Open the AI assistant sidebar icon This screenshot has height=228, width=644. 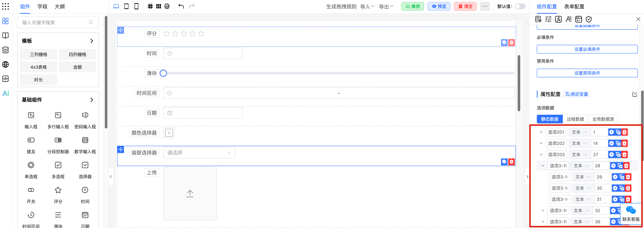click(x=5, y=93)
